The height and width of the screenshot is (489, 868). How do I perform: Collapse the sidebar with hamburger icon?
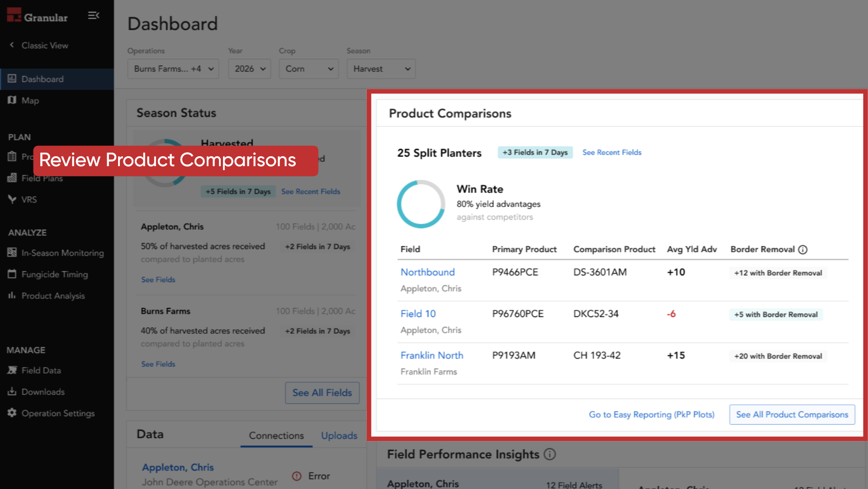pos(94,16)
